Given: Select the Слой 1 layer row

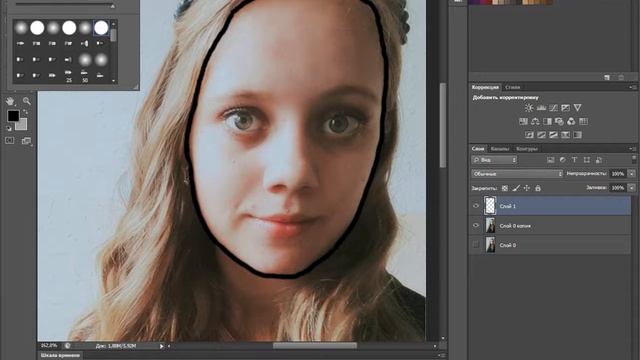Looking at the screenshot, I should pos(550,206).
